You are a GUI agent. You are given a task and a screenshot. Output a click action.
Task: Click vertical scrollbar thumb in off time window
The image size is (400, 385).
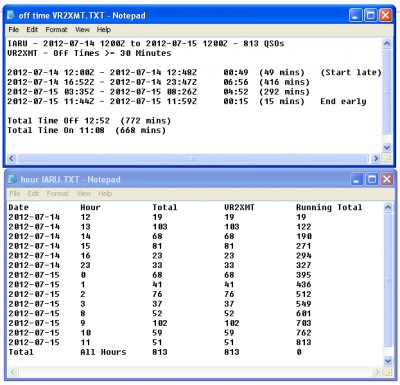(387, 92)
